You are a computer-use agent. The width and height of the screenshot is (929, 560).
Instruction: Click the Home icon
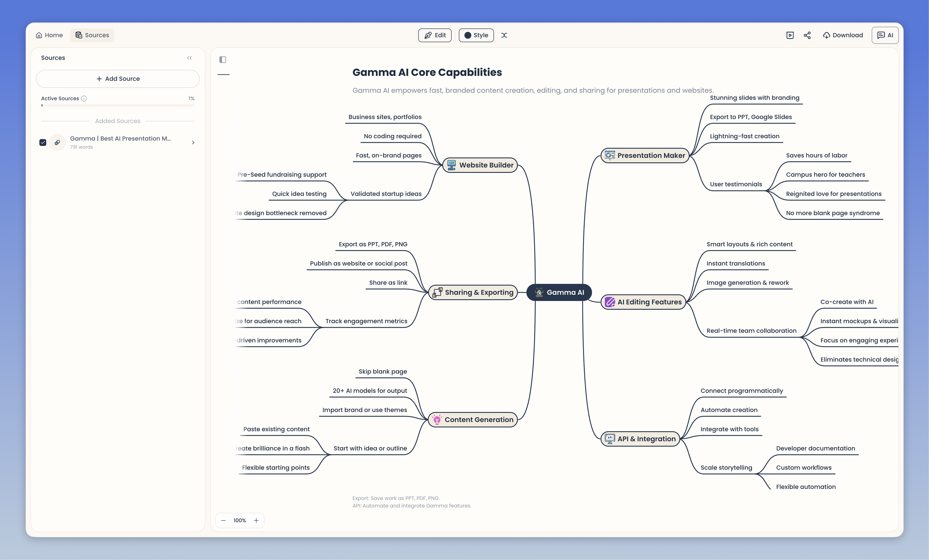pyautogui.click(x=39, y=35)
